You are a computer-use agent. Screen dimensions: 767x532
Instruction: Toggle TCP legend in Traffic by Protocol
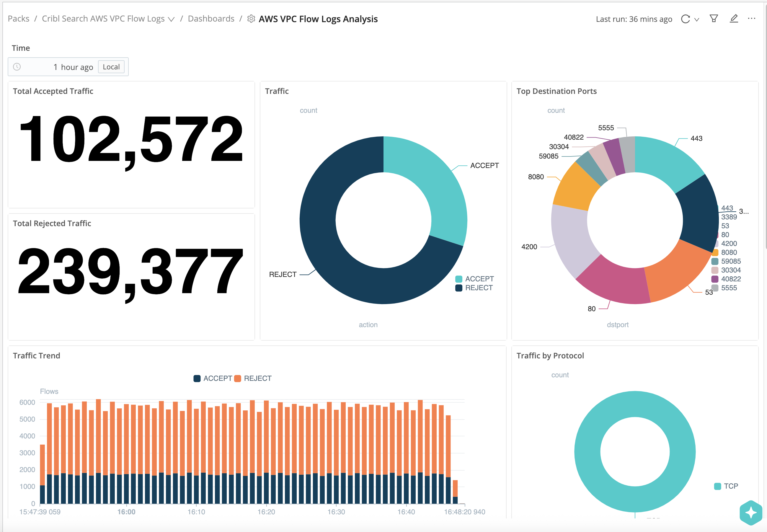(726, 486)
